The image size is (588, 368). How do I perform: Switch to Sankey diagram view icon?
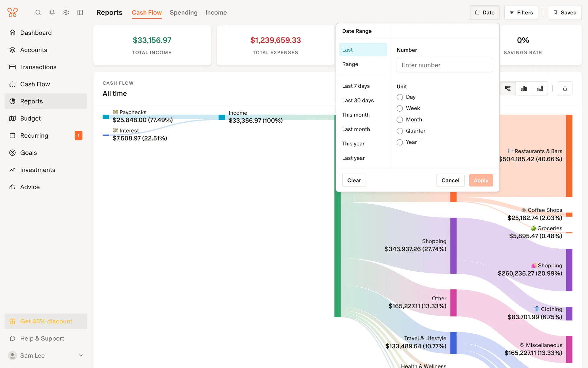pos(508,89)
